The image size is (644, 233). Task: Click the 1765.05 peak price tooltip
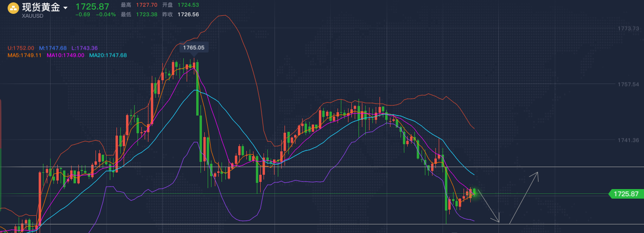(194, 47)
